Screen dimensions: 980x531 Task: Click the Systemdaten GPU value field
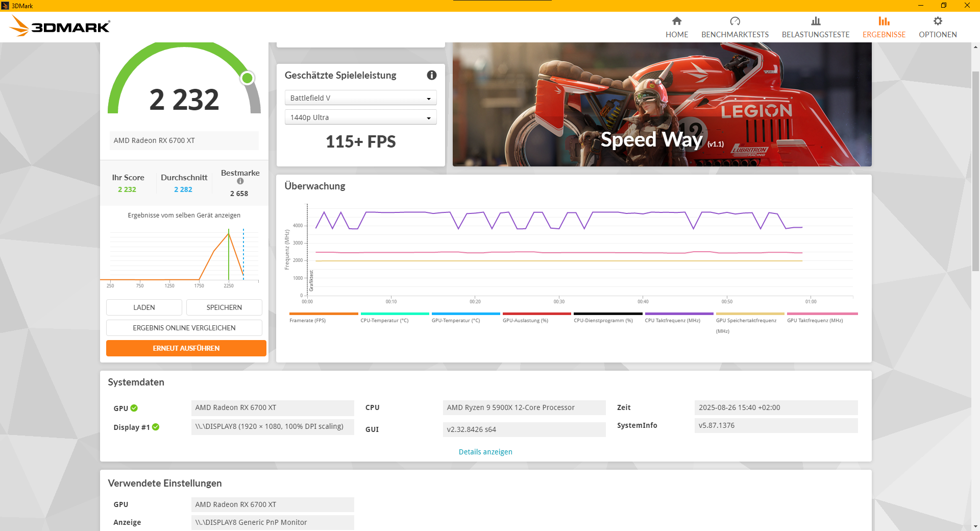(273, 407)
